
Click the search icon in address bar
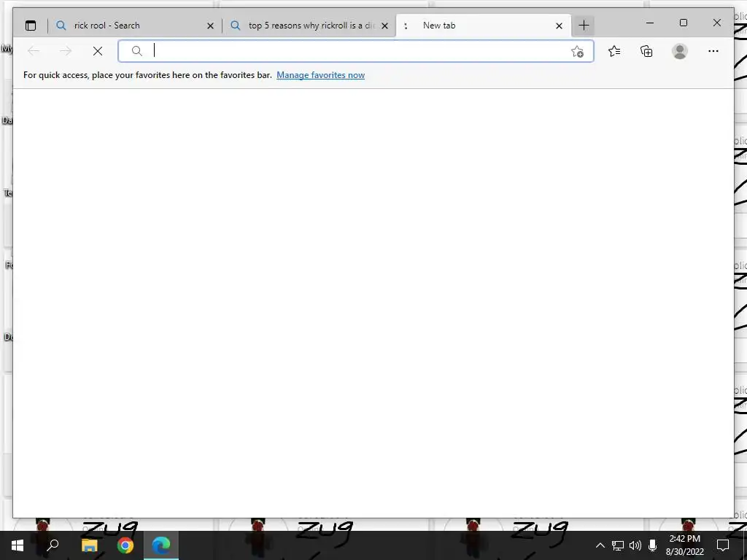click(x=136, y=51)
